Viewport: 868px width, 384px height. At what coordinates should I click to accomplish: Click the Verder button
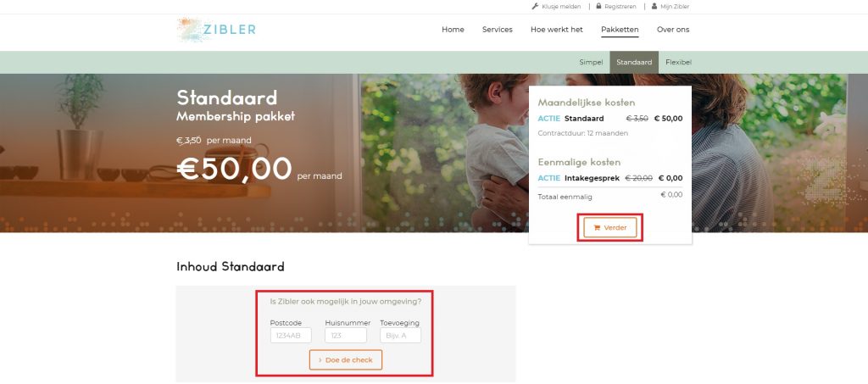[x=610, y=227]
